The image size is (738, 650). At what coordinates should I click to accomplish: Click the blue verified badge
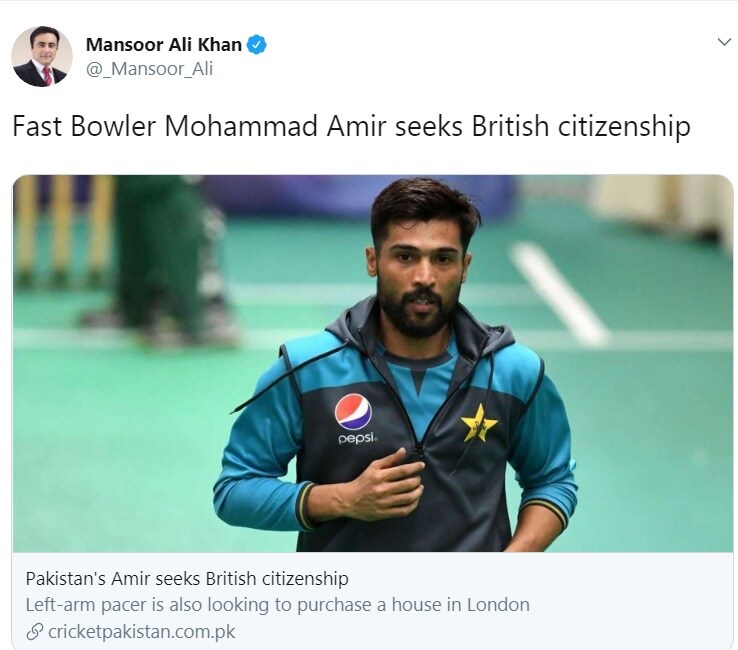pos(257,45)
